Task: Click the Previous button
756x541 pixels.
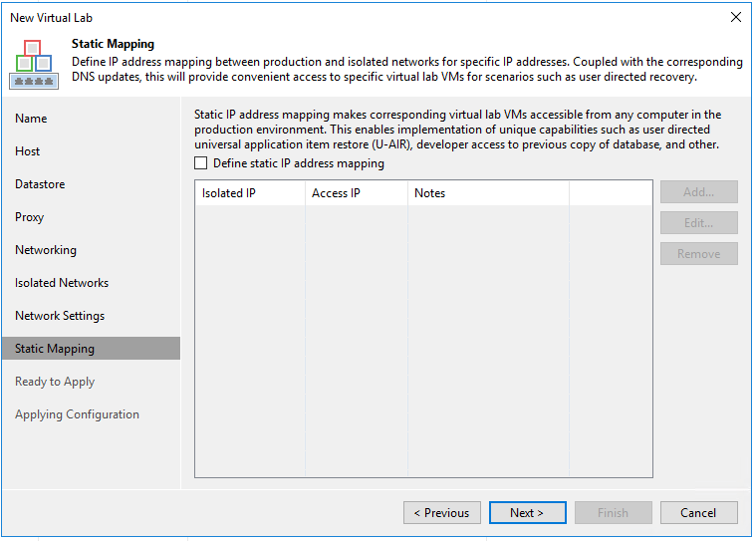Action: 442,513
